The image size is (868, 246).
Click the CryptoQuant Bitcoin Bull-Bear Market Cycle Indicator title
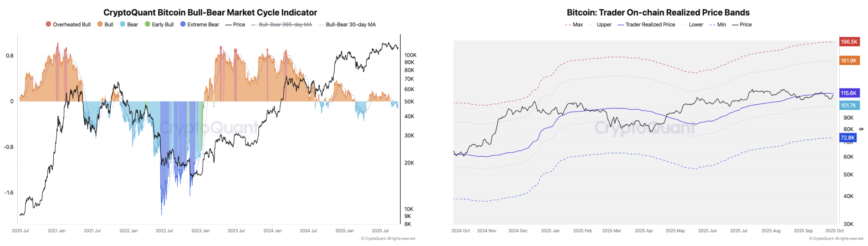210,12
